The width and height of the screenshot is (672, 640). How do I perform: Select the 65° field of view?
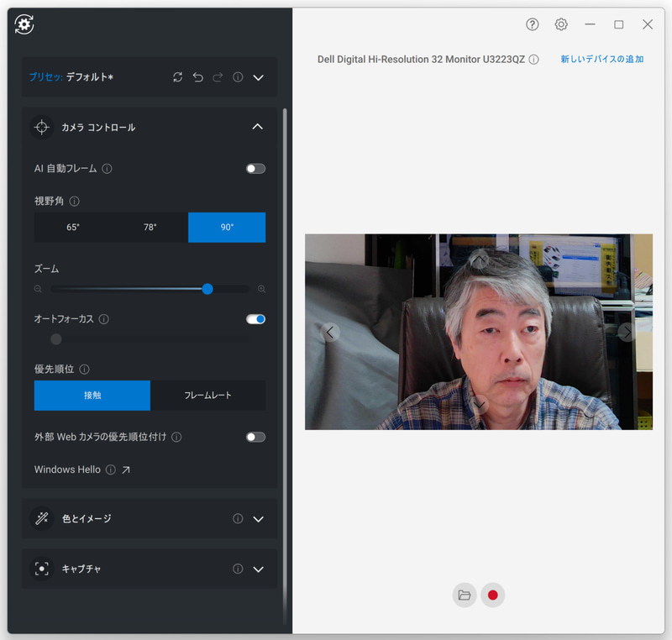pos(73,228)
